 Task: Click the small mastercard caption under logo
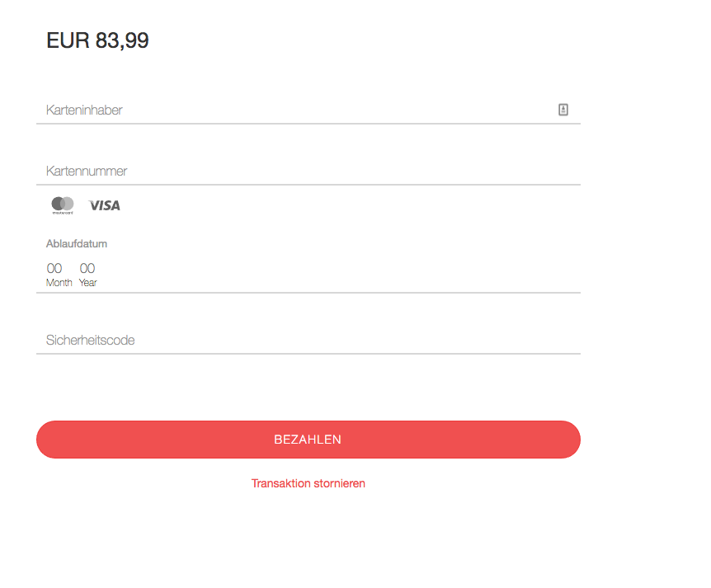pos(63,213)
